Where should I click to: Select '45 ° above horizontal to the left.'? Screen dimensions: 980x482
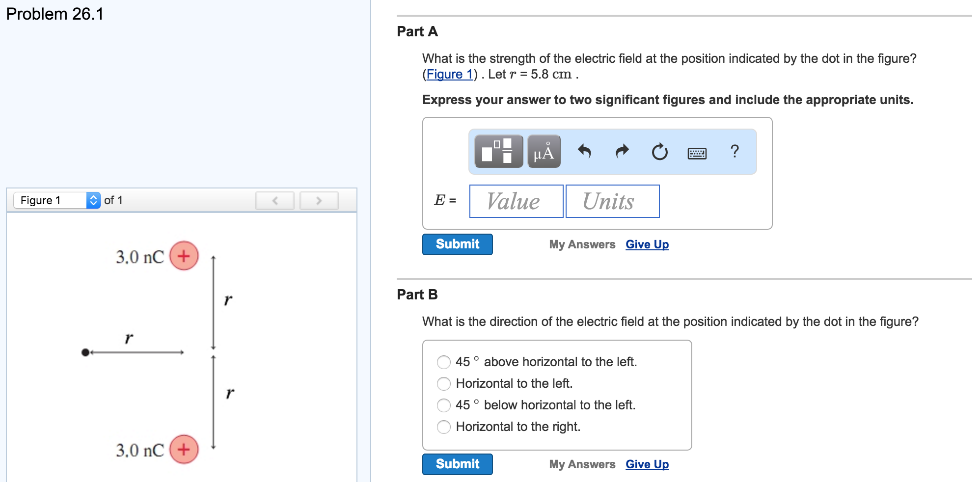[444, 362]
